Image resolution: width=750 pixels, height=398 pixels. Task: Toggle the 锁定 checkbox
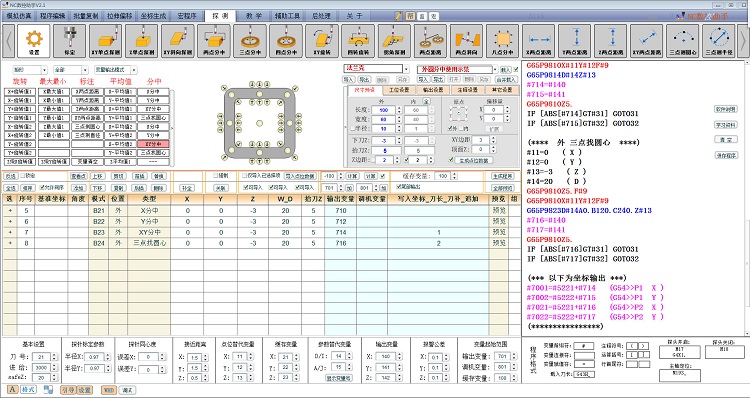click(x=22, y=176)
